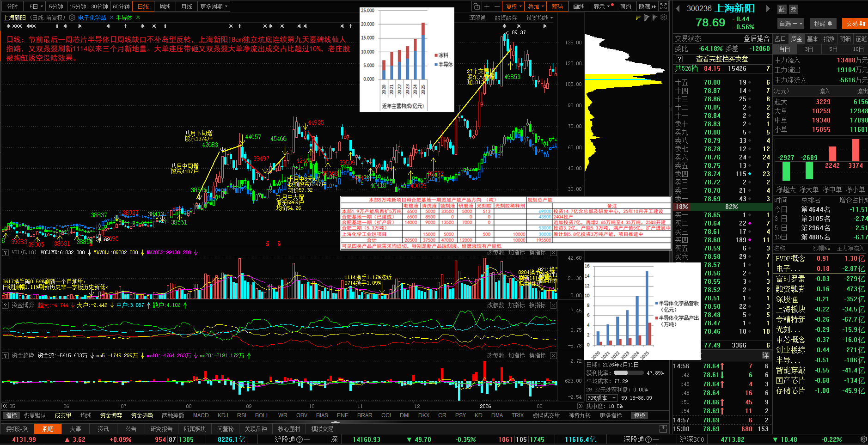Click the bottom panel collapse icon

point(663,429)
